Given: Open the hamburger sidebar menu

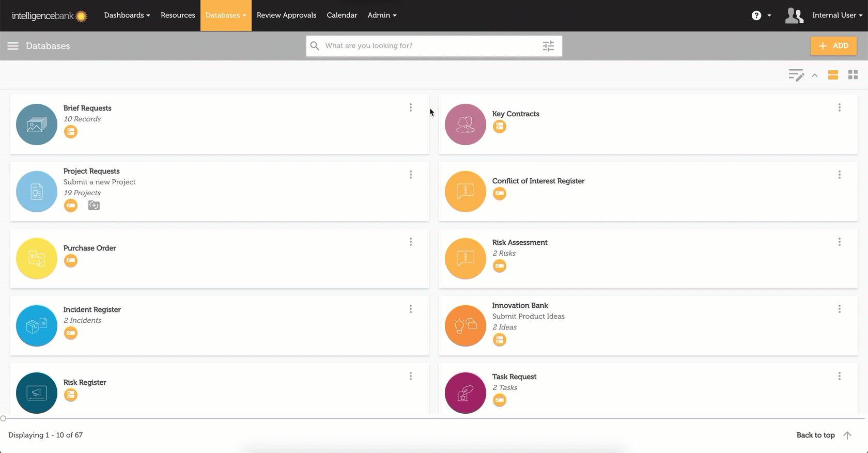Looking at the screenshot, I should [13, 46].
